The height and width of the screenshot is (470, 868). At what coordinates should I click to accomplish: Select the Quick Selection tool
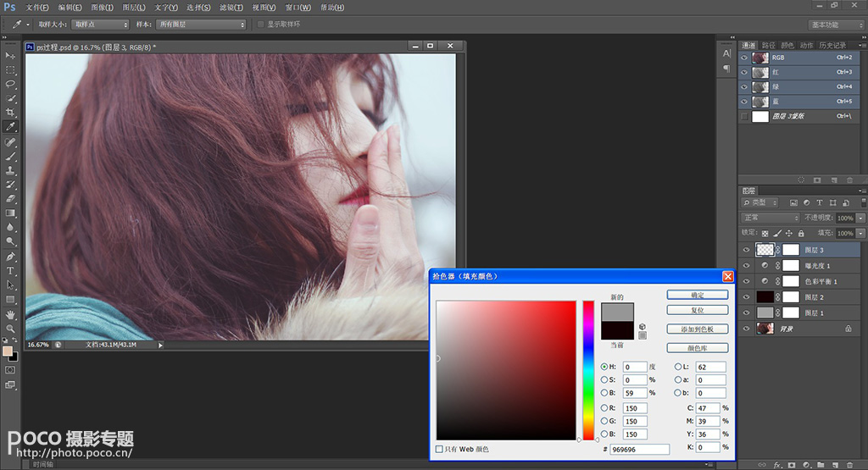(x=10, y=98)
